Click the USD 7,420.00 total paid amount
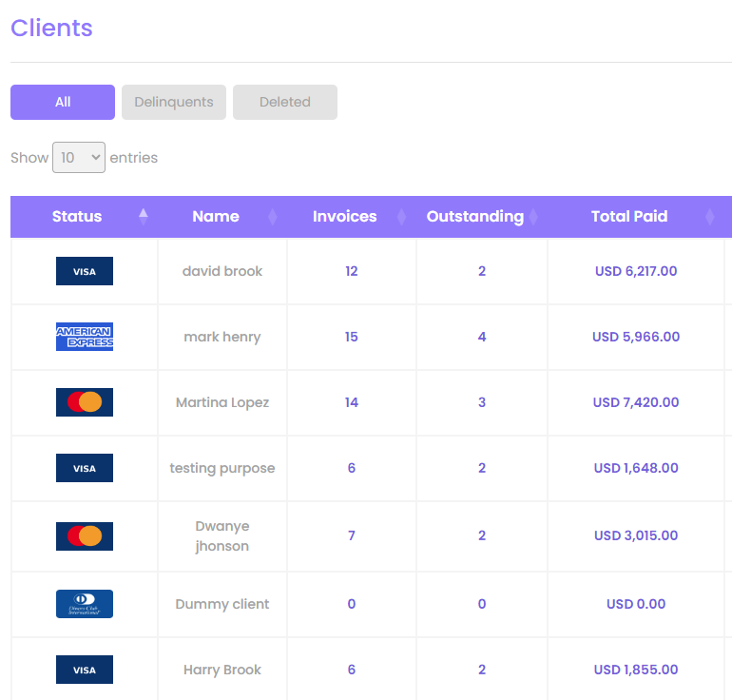 click(x=636, y=402)
